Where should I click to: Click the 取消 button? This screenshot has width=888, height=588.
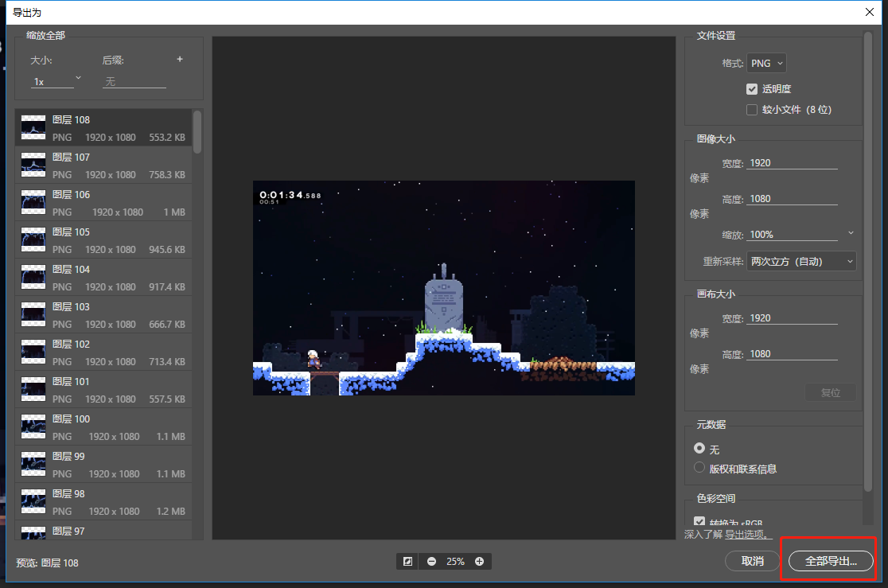coord(752,561)
